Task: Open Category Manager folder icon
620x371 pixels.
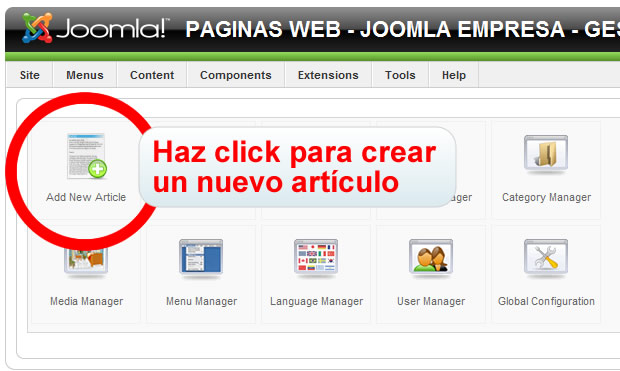Action: [x=546, y=153]
